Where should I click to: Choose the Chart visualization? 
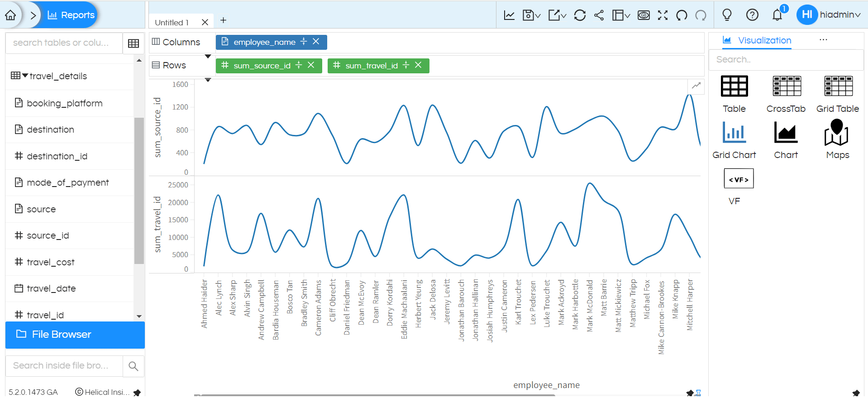pos(786,140)
